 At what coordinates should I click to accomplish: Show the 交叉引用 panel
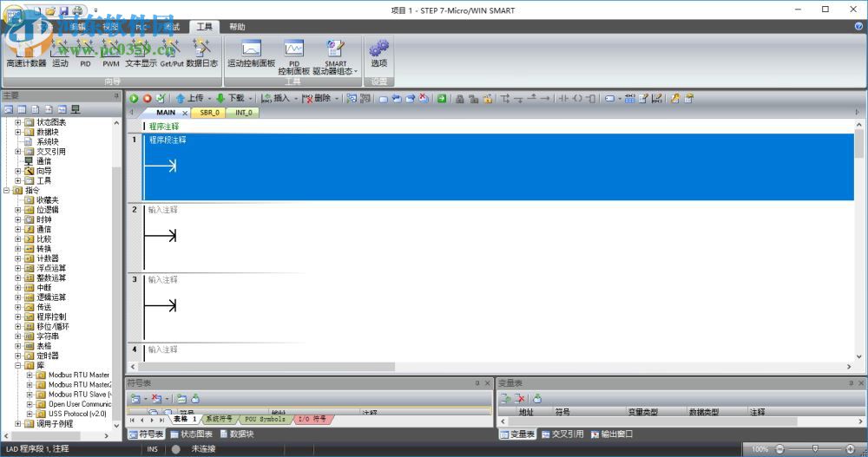click(562, 434)
